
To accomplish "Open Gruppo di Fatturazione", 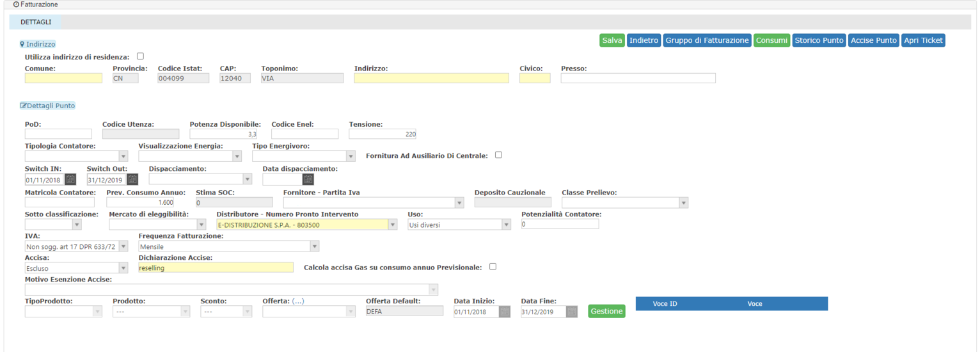I will click(x=707, y=40).
